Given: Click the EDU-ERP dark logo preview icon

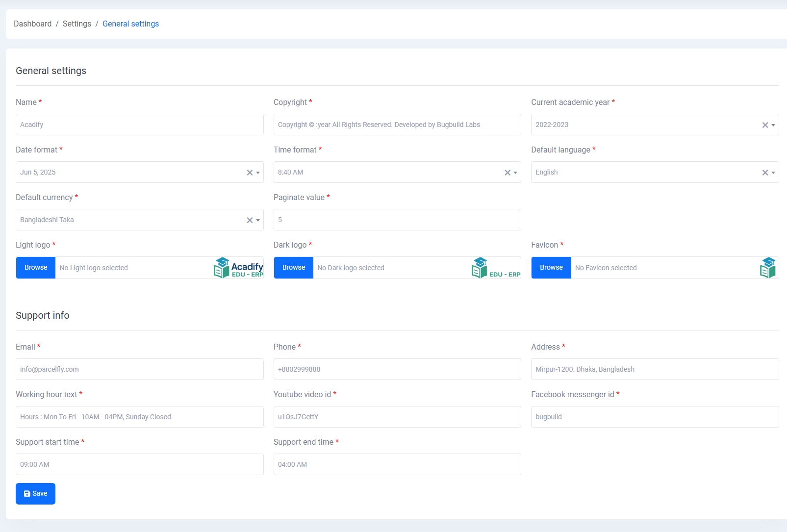Looking at the screenshot, I should click(x=496, y=268).
